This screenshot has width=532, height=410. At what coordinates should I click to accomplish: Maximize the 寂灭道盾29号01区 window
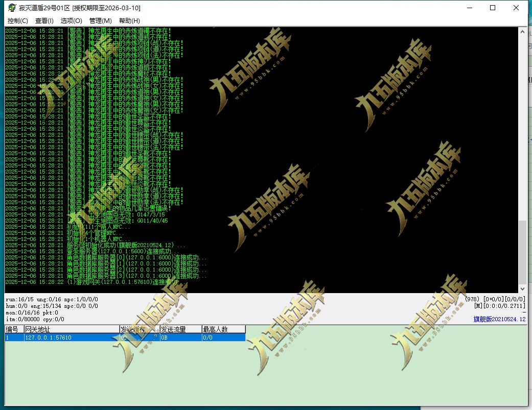tap(493, 8)
